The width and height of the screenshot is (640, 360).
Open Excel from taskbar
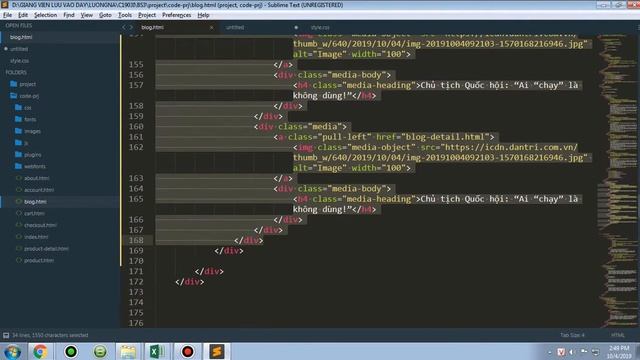[x=157, y=351]
